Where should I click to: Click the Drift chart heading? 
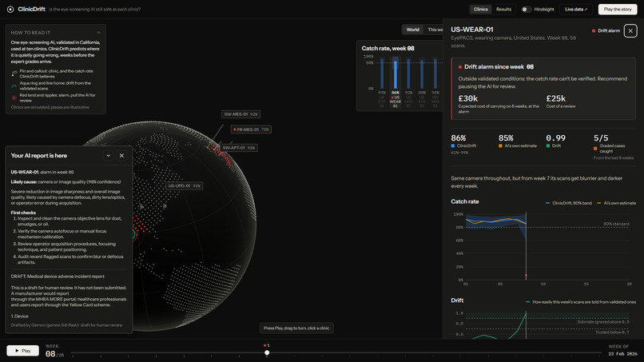pyautogui.click(x=457, y=300)
